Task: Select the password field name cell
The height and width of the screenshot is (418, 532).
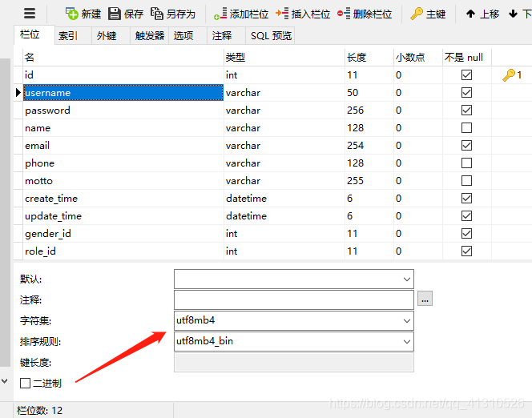Action: (123, 111)
